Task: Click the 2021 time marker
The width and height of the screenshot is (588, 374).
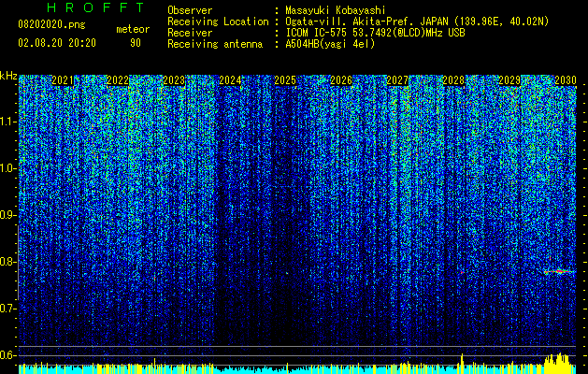Action: [63, 80]
